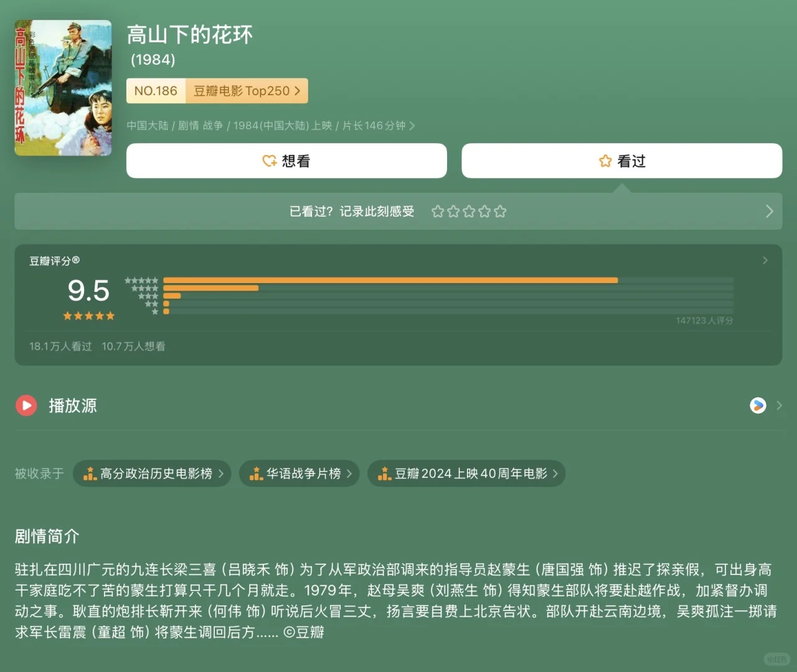Click the 10.7万人想看 count
Screen dimensions: 797x672
point(133,347)
